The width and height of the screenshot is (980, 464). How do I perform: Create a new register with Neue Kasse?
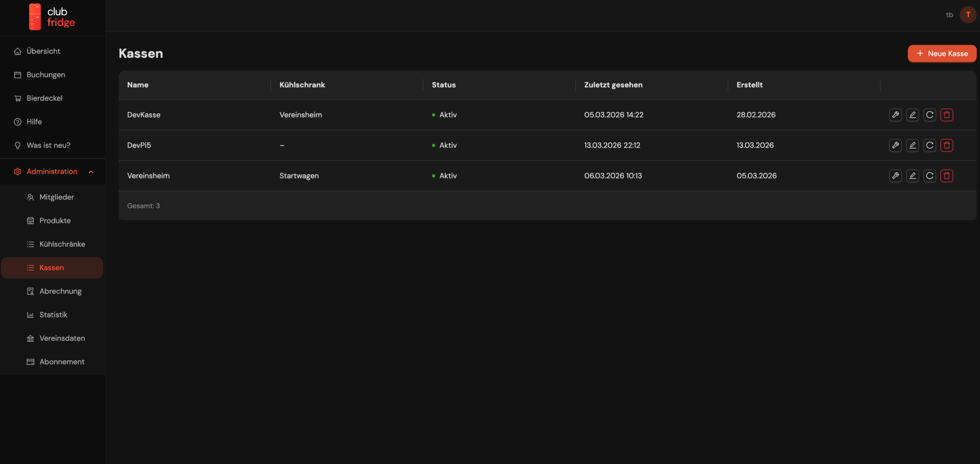click(942, 54)
